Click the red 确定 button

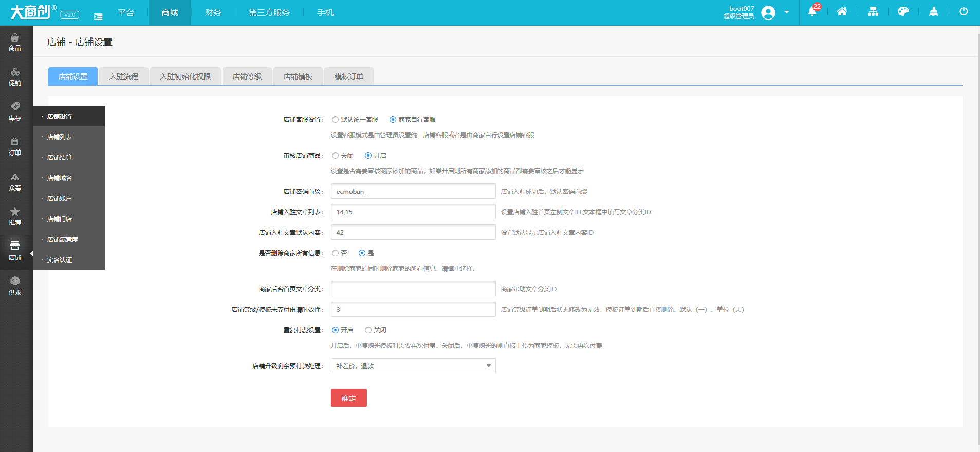pos(348,398)
